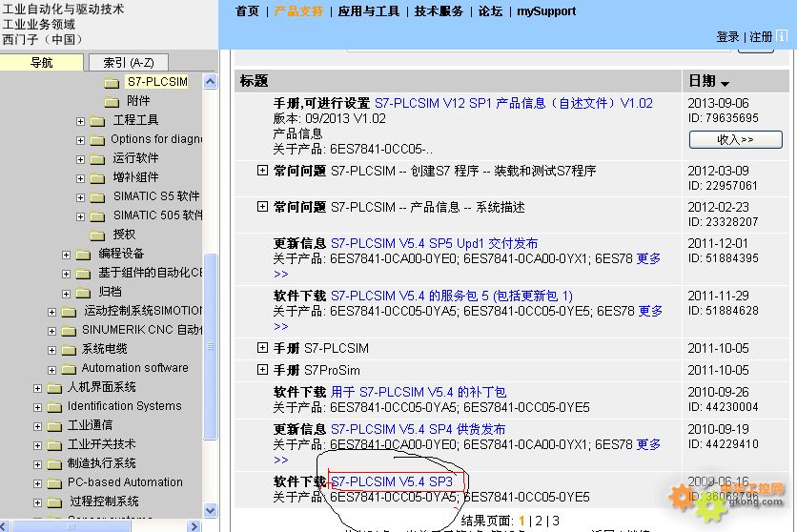This screenshot has height=532, width=797.
Task: Click the 登录 link
Action: coord(727,36)
